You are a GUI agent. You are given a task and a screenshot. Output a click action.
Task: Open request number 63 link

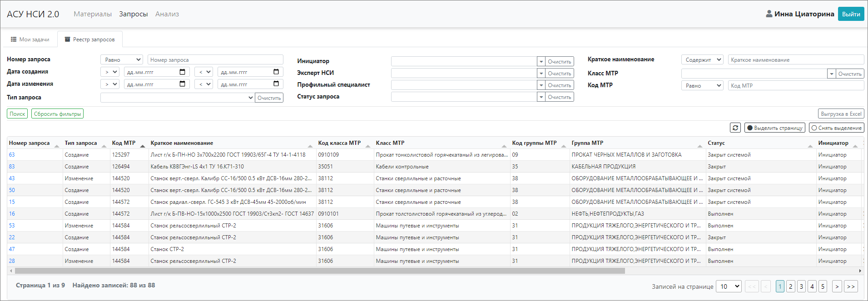tap(12, 155)
